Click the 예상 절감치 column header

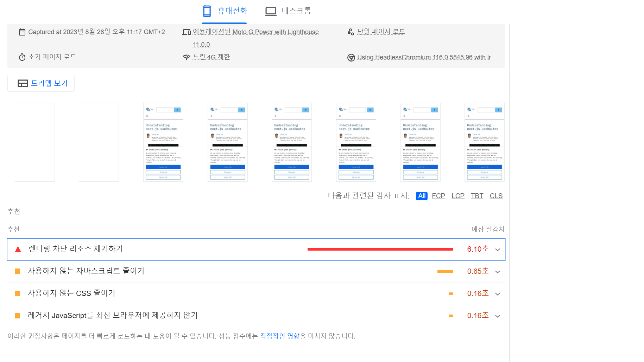pyautogui.click(x=488, y=229)
